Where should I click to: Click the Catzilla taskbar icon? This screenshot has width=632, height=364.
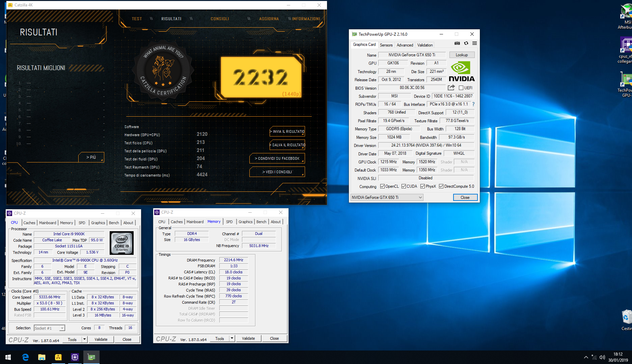tap(58, 357)
